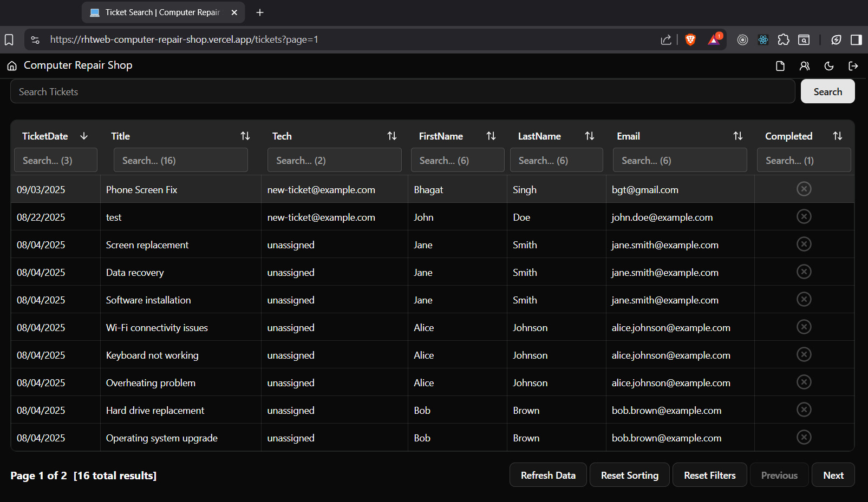
Task: Click completed status icon for Software installation
Action: tap(804, 299)
